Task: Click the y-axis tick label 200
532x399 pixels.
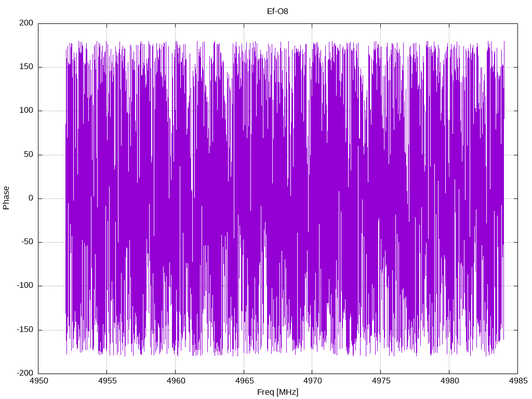Action: click(26, 23)
